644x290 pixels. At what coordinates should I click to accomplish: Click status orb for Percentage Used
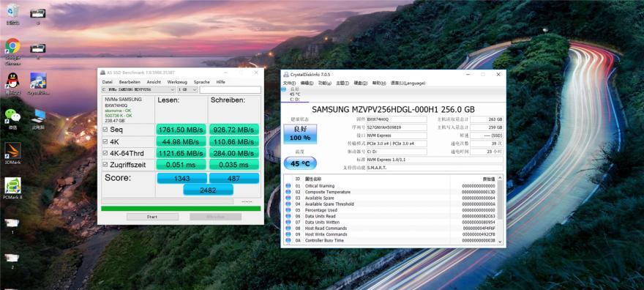tap(288, 210)
